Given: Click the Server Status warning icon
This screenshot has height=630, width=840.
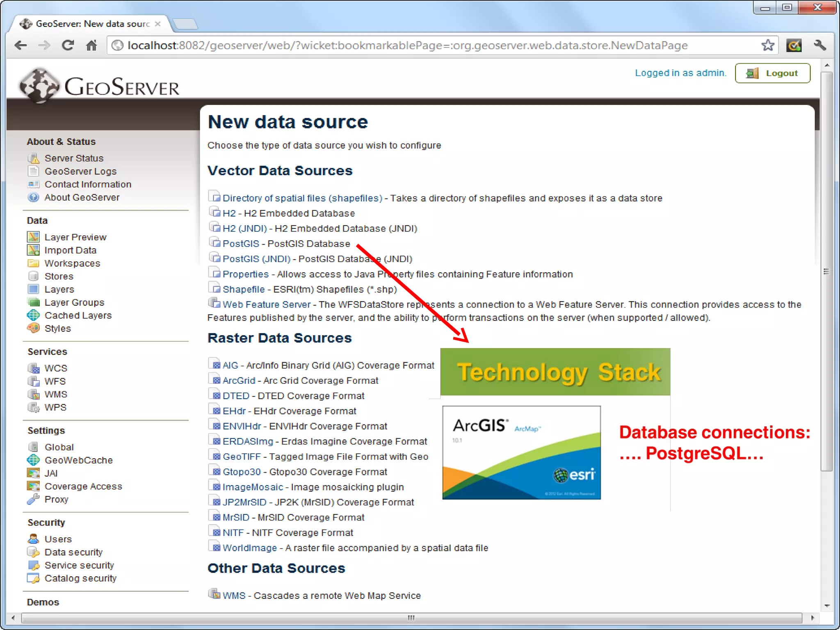Looking at the screenshot, I should pos(34,158).
